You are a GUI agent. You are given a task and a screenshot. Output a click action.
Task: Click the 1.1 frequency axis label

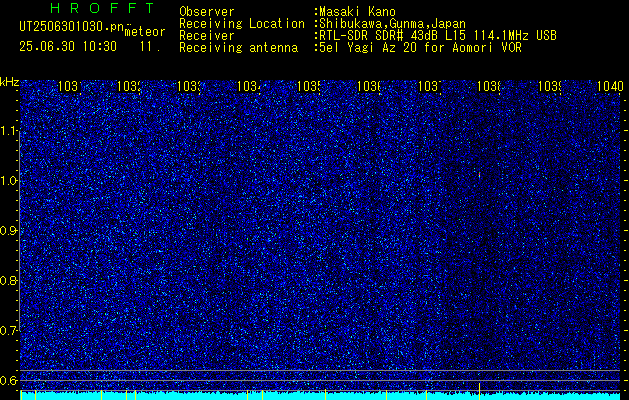coord(9,131)
